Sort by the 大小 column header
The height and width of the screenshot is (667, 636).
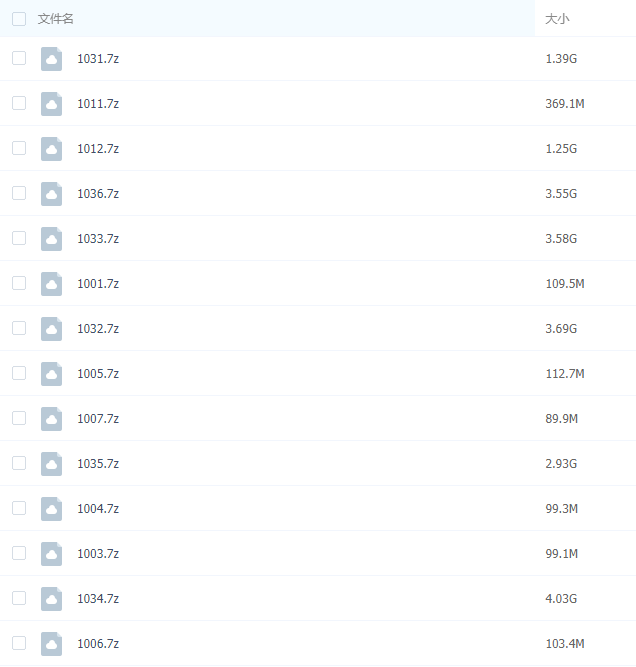(x=557, y=19)
